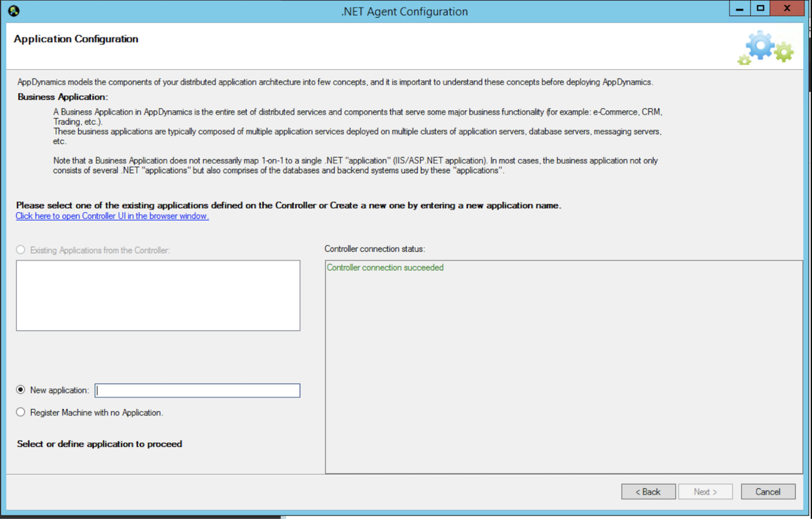Image resolution: width=812 pixels, height=519 pixels.
Task: Close the .NET Agent Configuration window
Action: tap(786, 9)
